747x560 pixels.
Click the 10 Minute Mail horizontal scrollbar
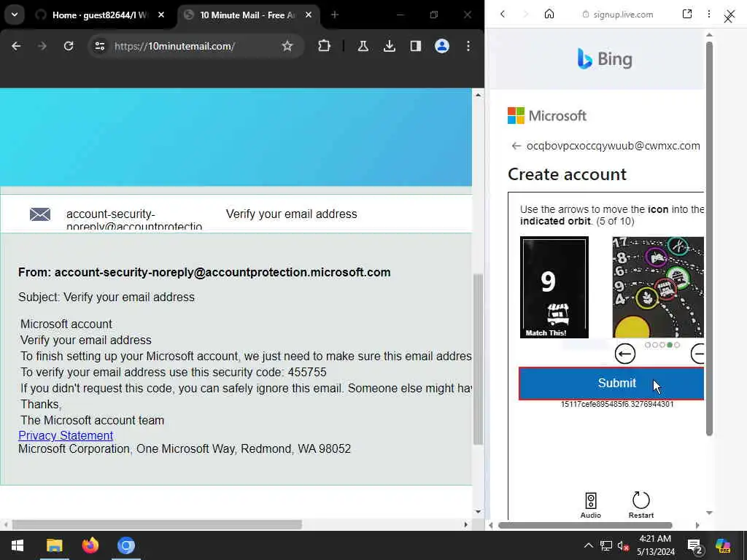[158, 525]
